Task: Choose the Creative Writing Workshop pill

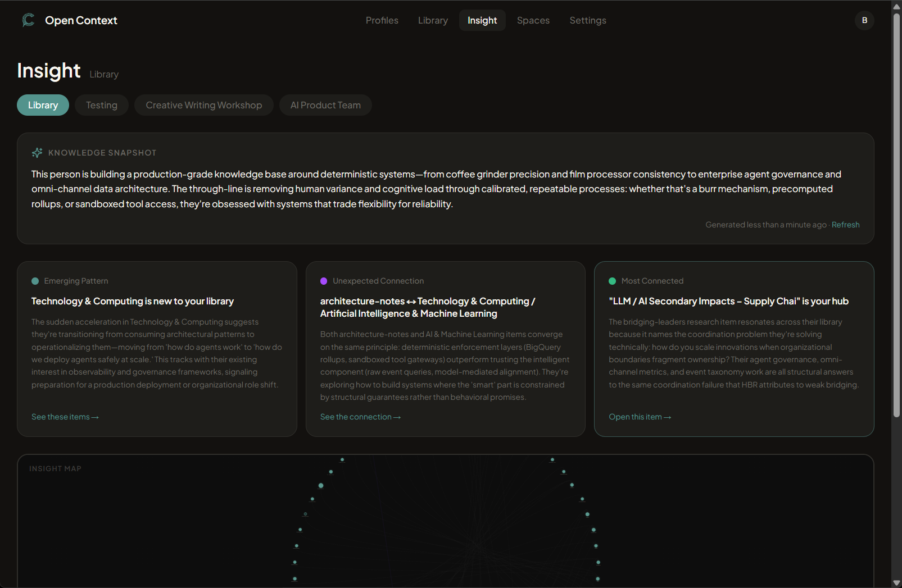Action: point(204,105)
